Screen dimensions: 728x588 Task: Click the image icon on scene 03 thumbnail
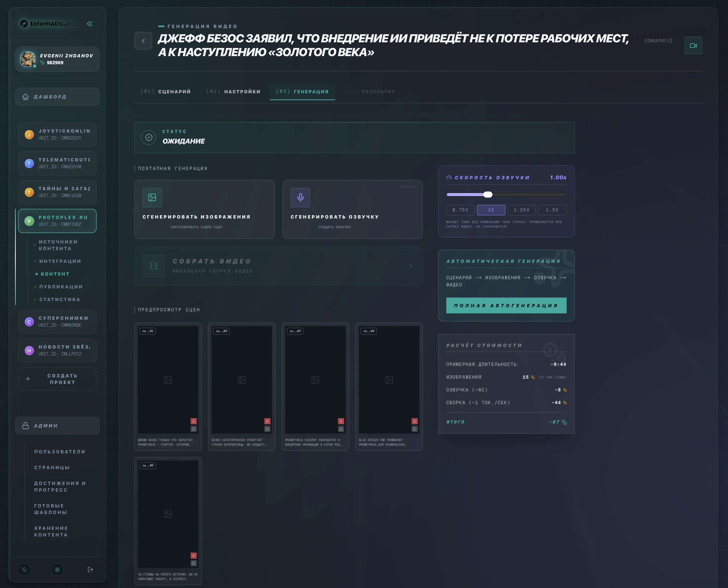pyautogui.click(x=341, y=429)
